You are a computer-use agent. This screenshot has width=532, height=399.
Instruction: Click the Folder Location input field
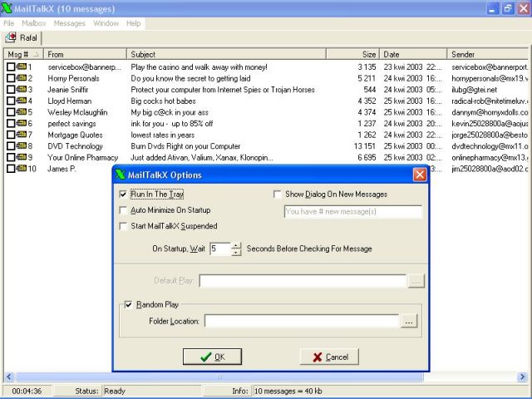click(x=302, y=321)
